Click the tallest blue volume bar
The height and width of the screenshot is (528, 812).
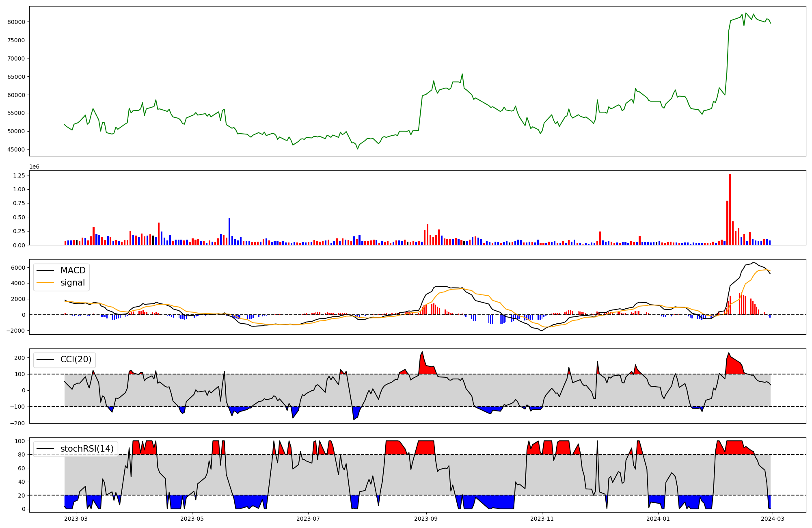pyautogui.click(x=229, y=232)
